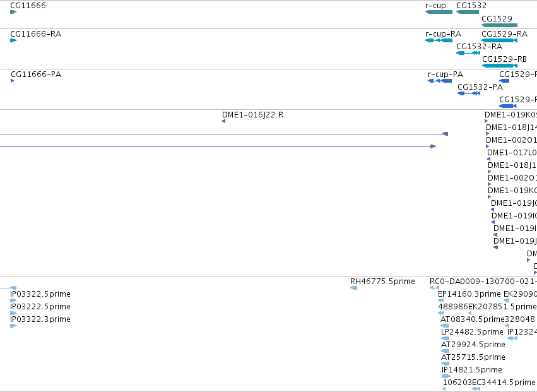This screenshot has height=392, width=537.
Task: Select the r-cup gene arrow
Action: 439,12
